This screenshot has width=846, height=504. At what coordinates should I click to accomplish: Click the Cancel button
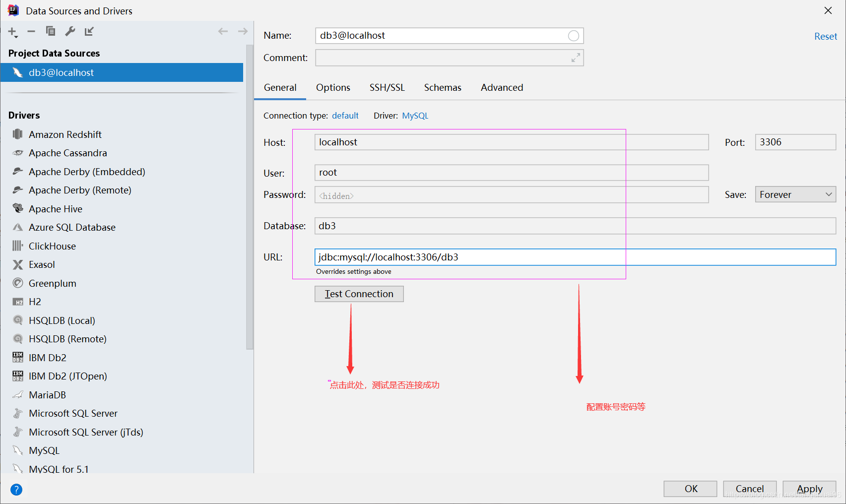pos(749,489)
